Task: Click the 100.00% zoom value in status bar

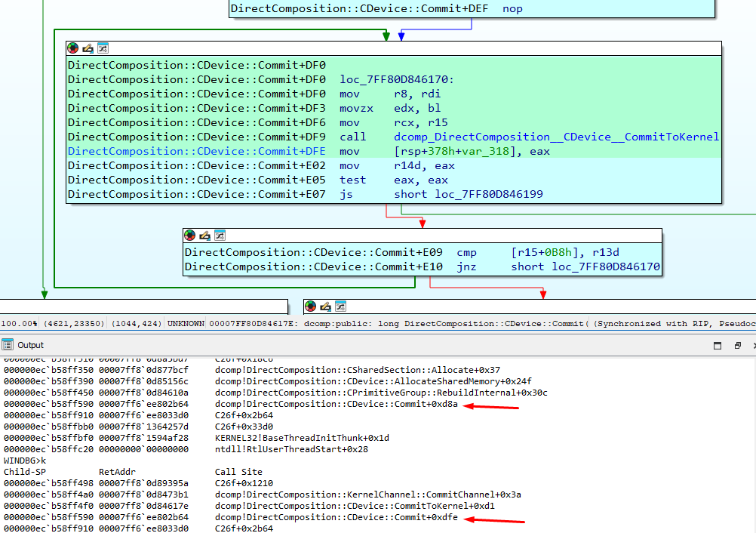Action: 19,324
